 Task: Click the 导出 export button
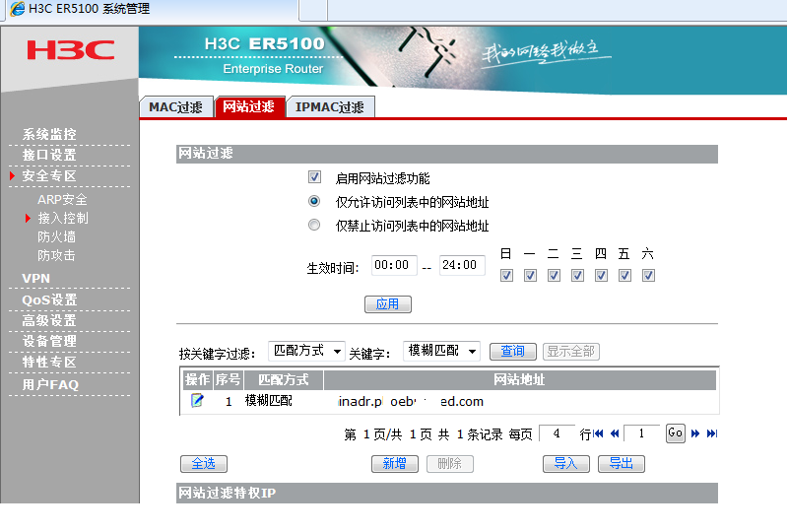(x=622, y=464)
